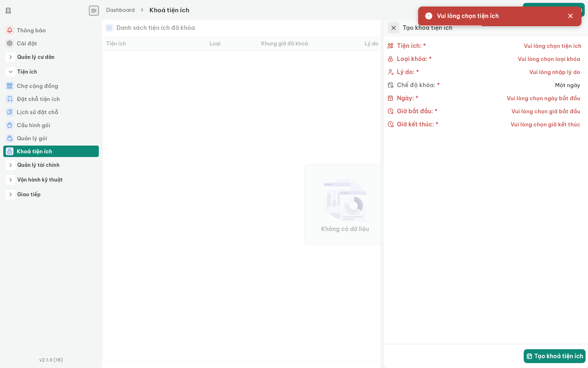Expand Vận hành kỹ thuật section
The width and height of the screenshot is (588, 368).
point(11,180)
